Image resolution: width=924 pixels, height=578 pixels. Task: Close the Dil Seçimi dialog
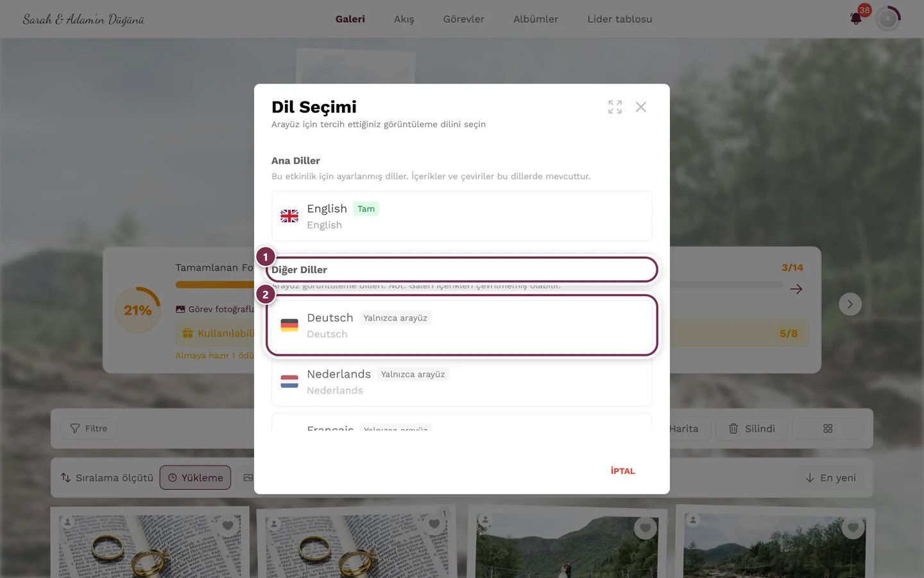coord(641,107)
